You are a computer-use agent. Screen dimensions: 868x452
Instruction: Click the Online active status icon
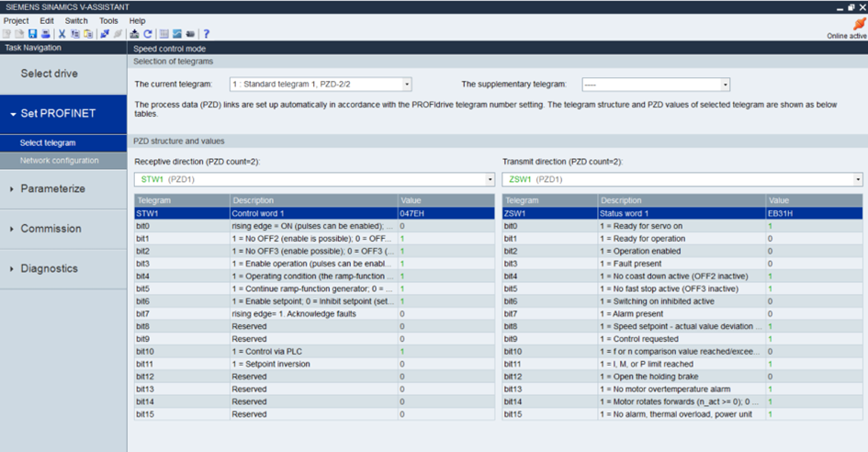(x=859, y=24)
